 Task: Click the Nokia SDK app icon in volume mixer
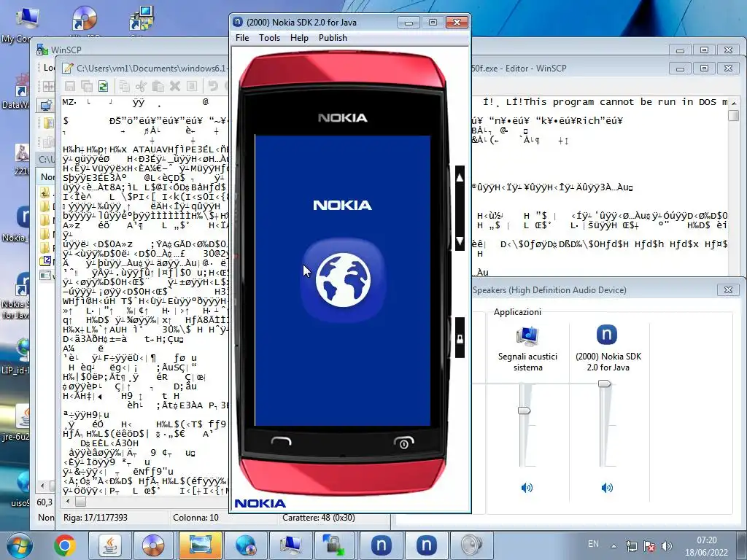607,334
